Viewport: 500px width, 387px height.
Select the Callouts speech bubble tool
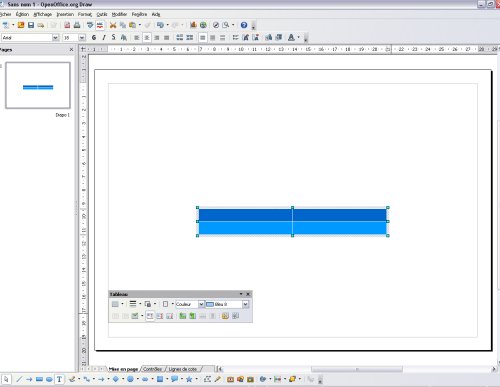[174, 379]
